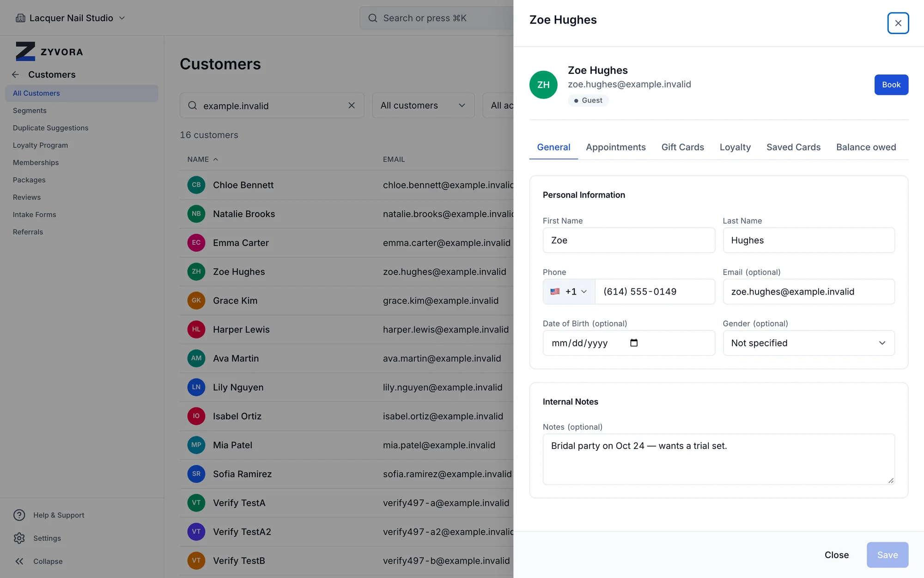Select the Mia Patel row

click(x=346, y=445)
